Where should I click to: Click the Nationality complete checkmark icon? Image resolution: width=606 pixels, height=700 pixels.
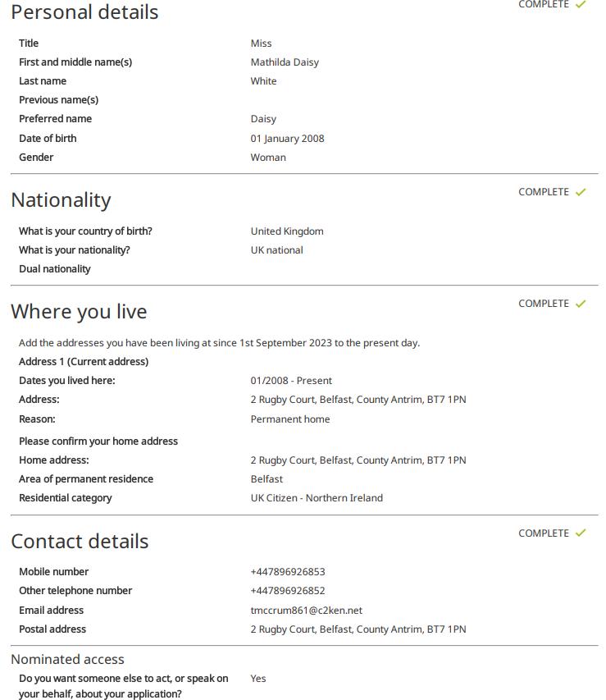[580, 192]
